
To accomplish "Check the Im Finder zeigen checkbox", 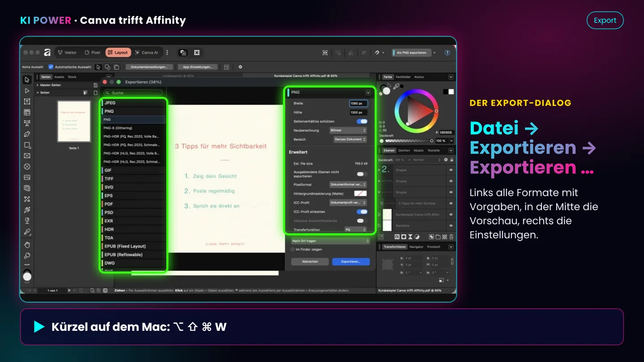I will click(x=293, y=249).
